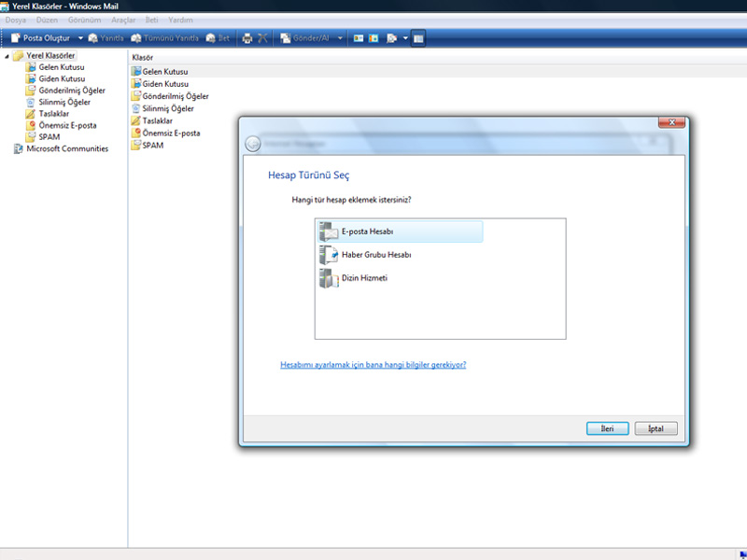Select Silinmiş Öğeler in left tree

[x=64, y=102]
